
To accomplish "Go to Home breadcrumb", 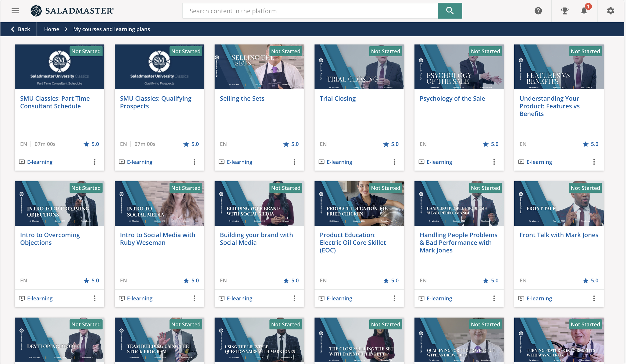I will (52, 29).
